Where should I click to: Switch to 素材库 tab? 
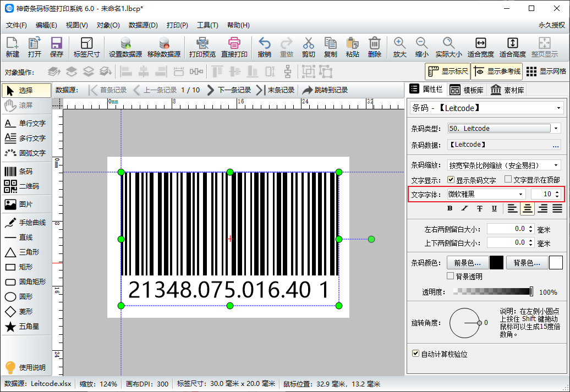(x=507, y=90)
